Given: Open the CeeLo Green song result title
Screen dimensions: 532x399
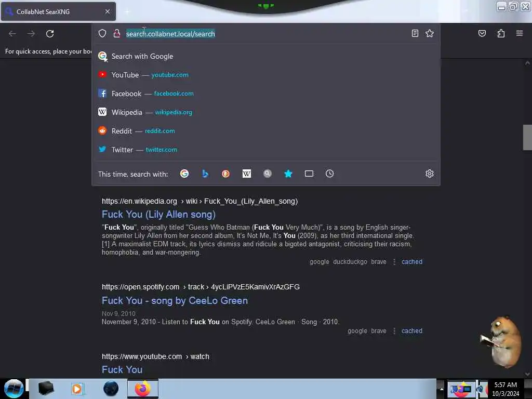Looking at the screenshot, I should [175, 301].
